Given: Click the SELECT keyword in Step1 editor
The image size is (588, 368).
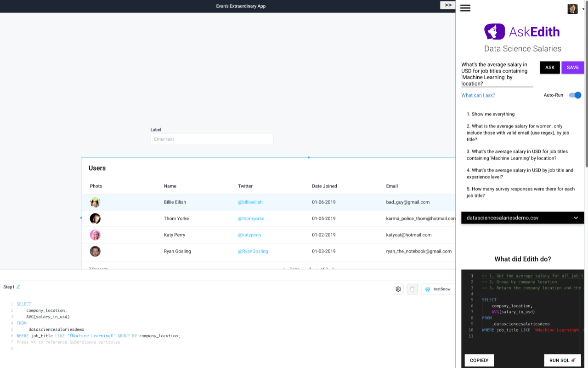Looking at the screenshot, I should [x=24, y=304].
